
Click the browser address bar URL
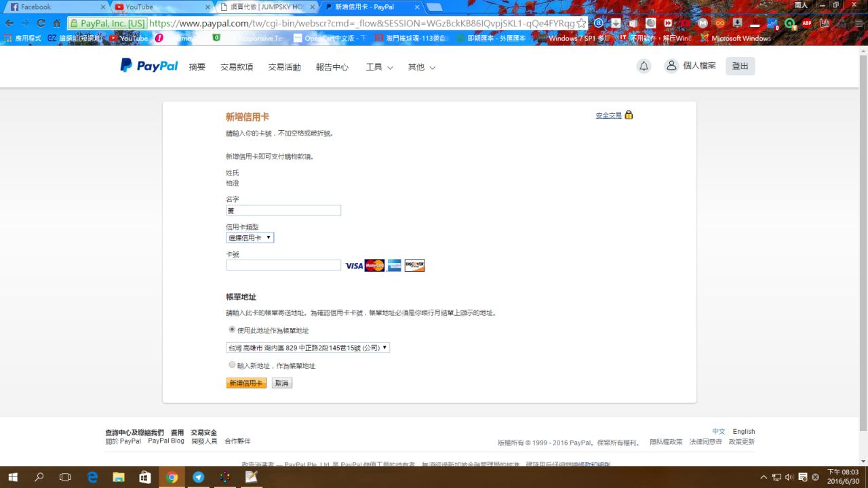coord(361,23)
